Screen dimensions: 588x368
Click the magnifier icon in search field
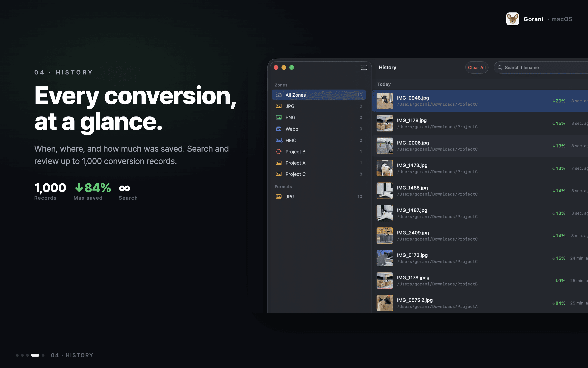[500, 67]
